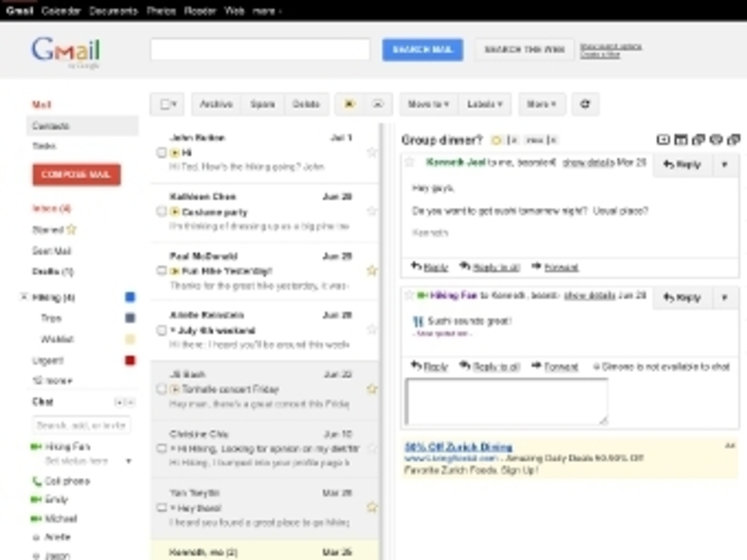Click the Spam button
This screenshot has width=747, height=560.
pos(263,104)
